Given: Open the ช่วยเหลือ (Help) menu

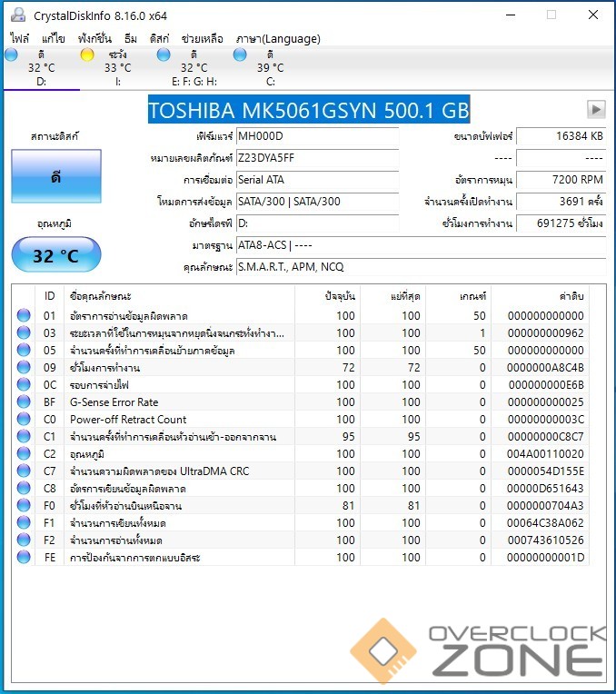Looking at the screenshot, I should (x=203, y=38).
